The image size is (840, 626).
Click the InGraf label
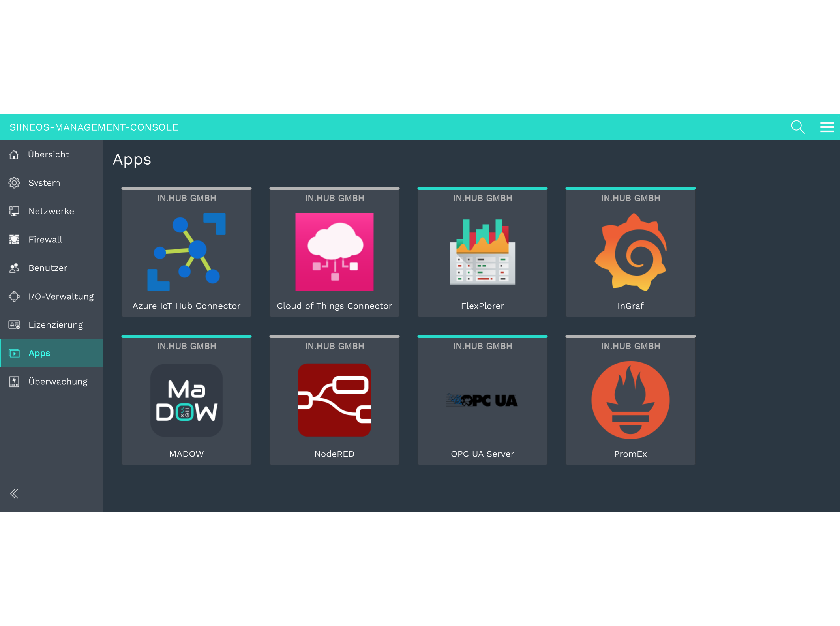pyautogui.click(x=630, y=306)
